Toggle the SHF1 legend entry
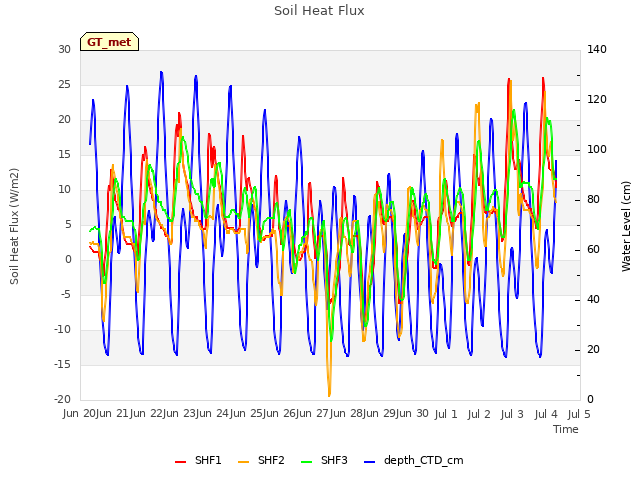The height and width of the screenshot is (480, 640). coord(198,460)
